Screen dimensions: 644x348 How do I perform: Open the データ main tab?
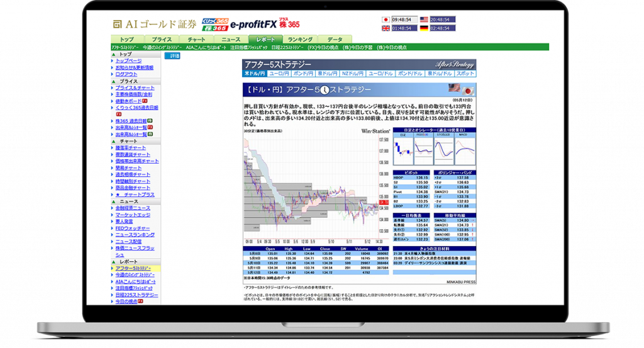[x=335, y=40]
